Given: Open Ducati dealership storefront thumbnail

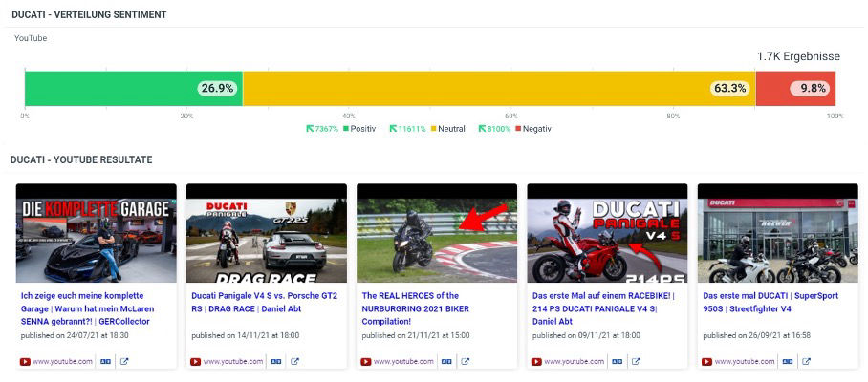Looking at the screenshot, I should (x=778, y=233).
